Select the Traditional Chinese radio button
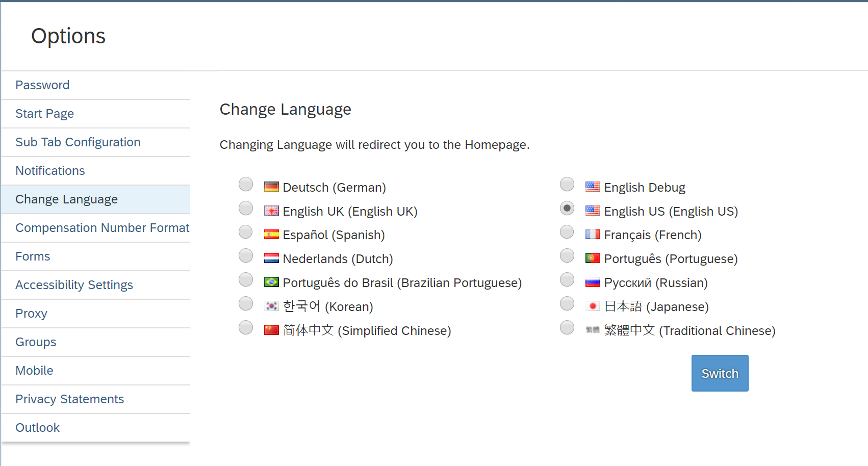 coord(567,327)
